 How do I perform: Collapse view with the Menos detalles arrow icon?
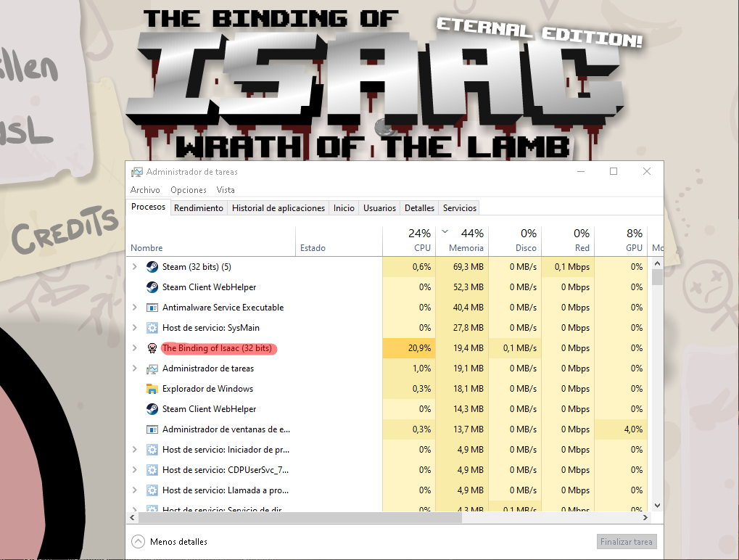pos(138,542)
